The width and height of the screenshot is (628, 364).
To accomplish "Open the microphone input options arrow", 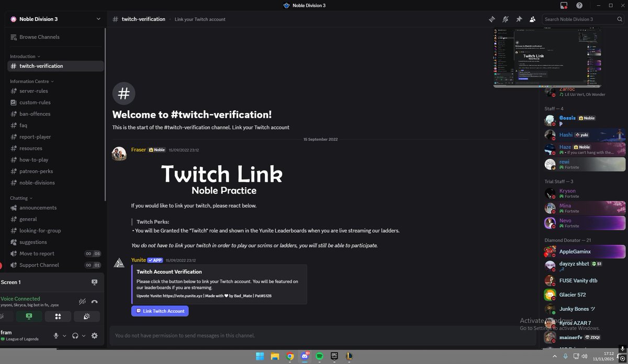I will tap(64, 336).
